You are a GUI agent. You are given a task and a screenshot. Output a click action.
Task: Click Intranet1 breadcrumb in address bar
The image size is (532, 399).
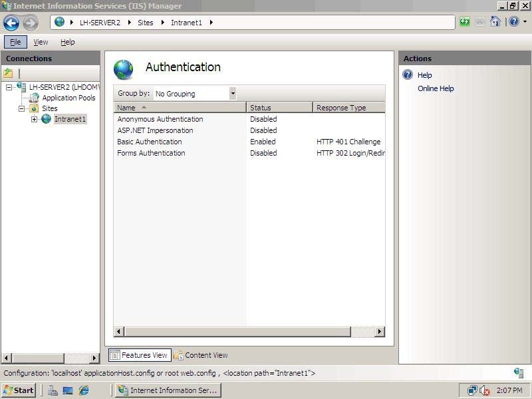[186, 23]
